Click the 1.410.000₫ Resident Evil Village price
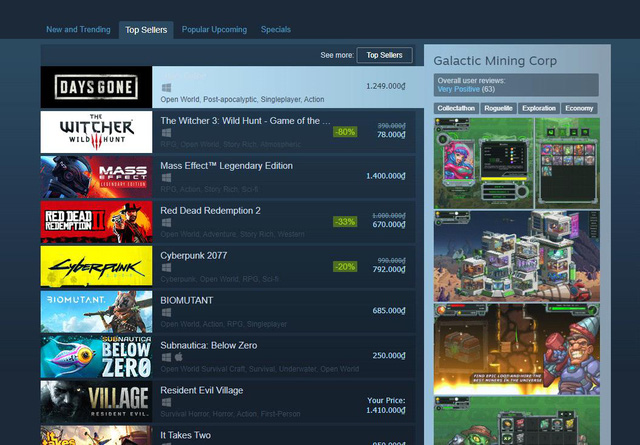This screenshot has height=445, width=640. click(x=386, y=410)
